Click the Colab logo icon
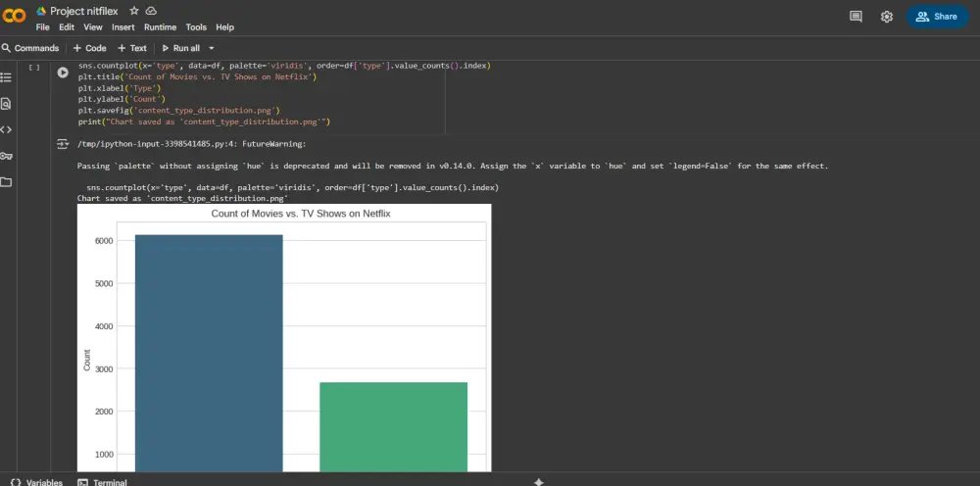The image size is (980, 486). coord(15,16)
